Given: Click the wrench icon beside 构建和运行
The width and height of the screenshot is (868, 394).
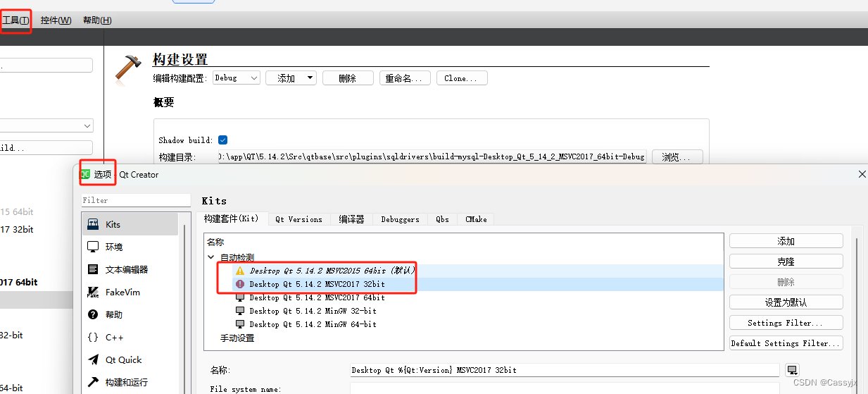Looking at the screenshot, I should [x=93, y=382].
